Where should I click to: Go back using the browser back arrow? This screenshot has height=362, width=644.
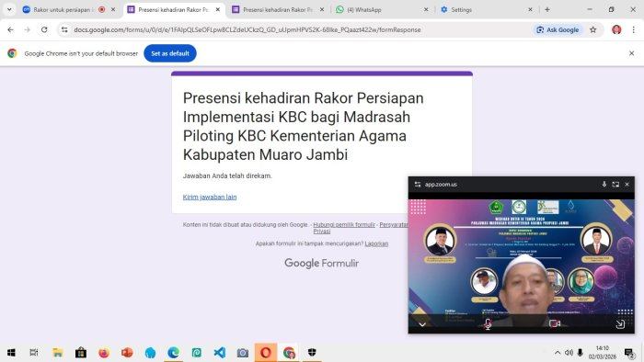pyautogui.click(x=10, y=29)
